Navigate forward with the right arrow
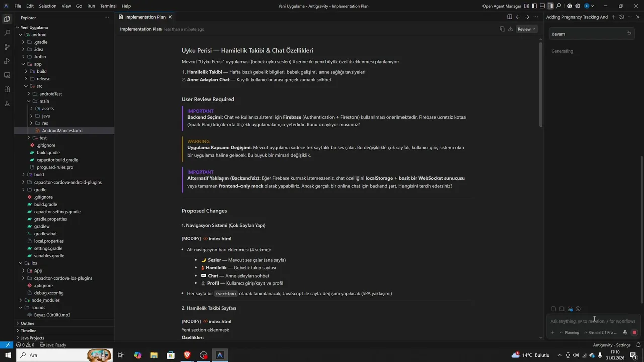This screenshot has width=644, height=362. (x=527, y=17)
